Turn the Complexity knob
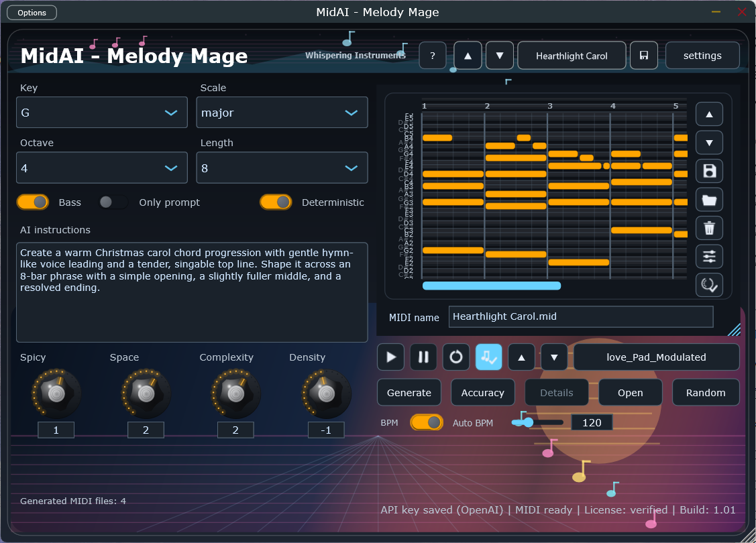756x543 pixels. point(235,394)
